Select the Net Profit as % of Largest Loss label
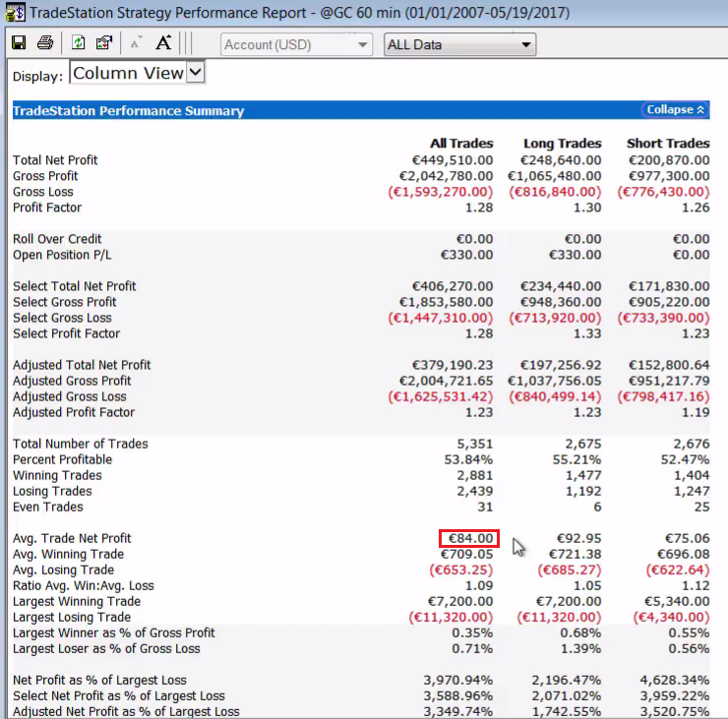The height and width of the screenshot is (719, 728). pos(99,681)
